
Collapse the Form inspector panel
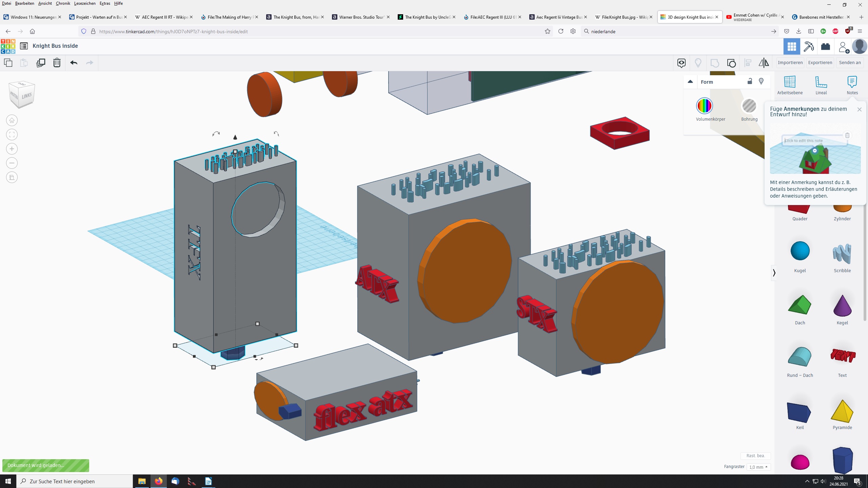point(690,82)
